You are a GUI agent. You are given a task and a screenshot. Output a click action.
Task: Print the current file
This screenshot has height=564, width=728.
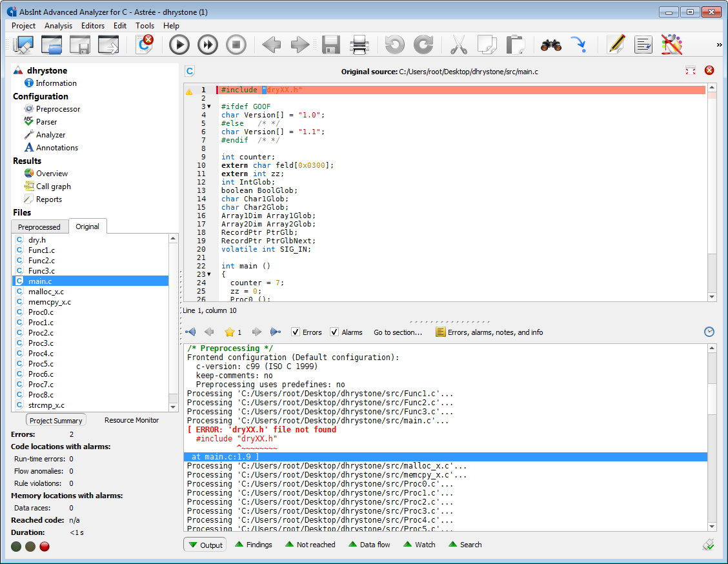tap(359, 45)
